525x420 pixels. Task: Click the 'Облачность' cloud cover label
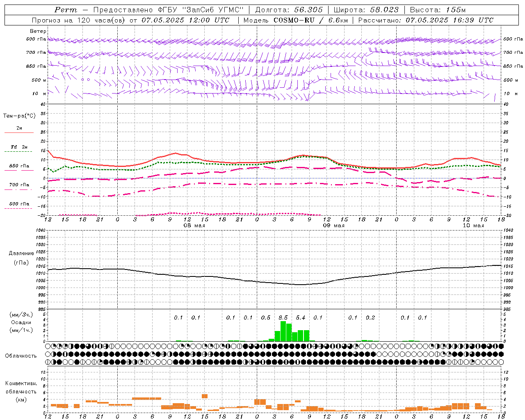coord(21,356)
